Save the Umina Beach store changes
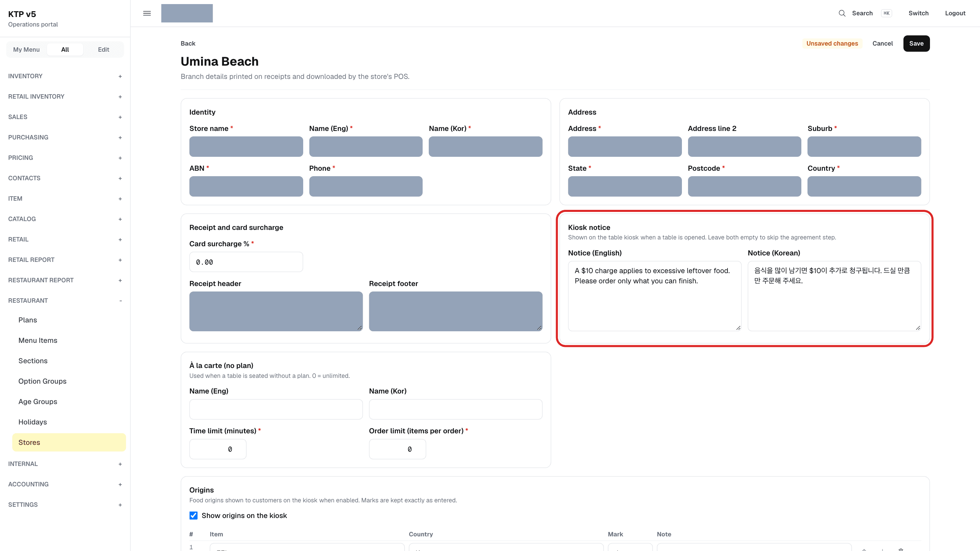Viewport: 980px width, 551px height. 916,43
